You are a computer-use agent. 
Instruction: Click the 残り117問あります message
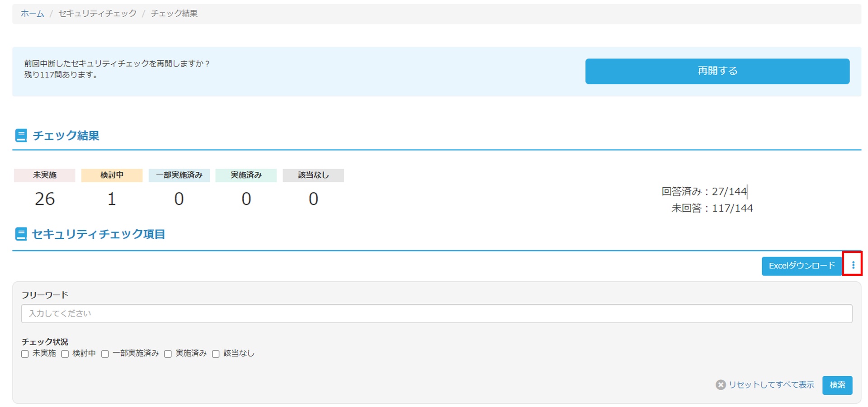click(x=61, y=75)
